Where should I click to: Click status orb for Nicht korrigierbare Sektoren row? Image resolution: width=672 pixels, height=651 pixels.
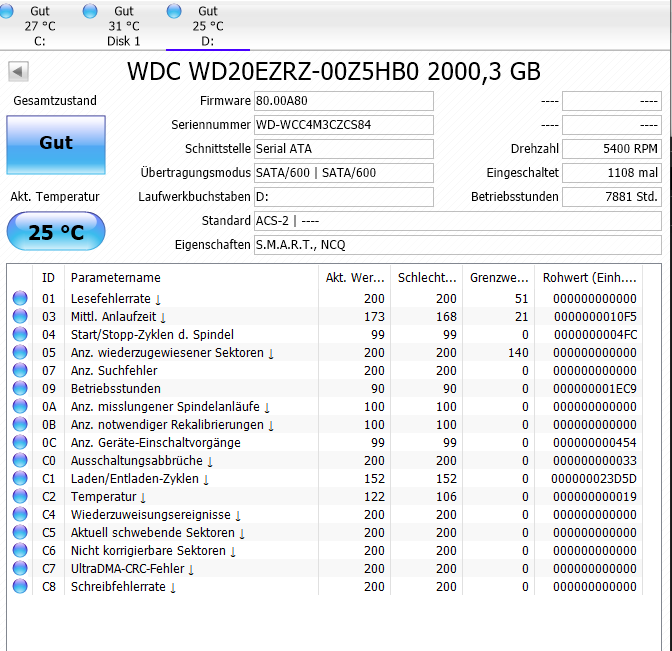(20, 550)
